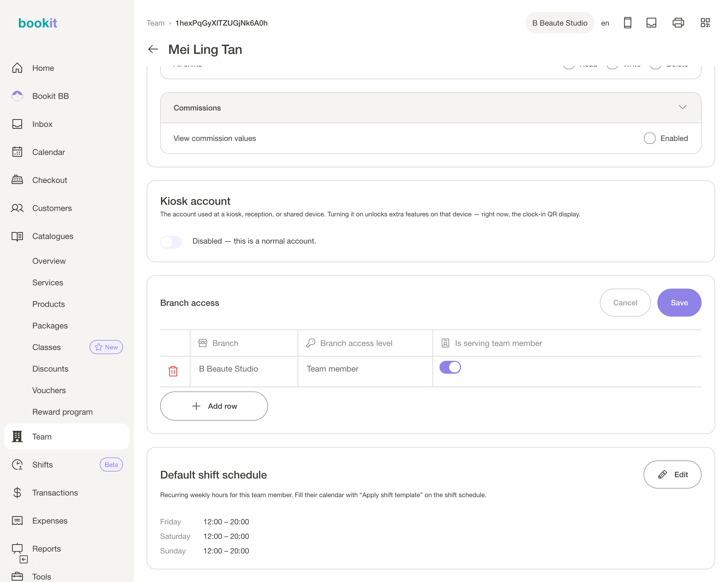
Task: Open the inbox tray icon in header
Action: pos(651,23)
